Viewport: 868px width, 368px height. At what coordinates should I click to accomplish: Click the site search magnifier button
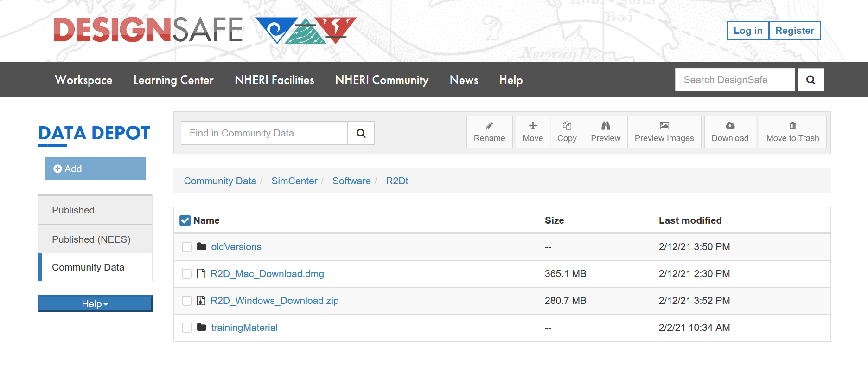(x=811, y=80)
